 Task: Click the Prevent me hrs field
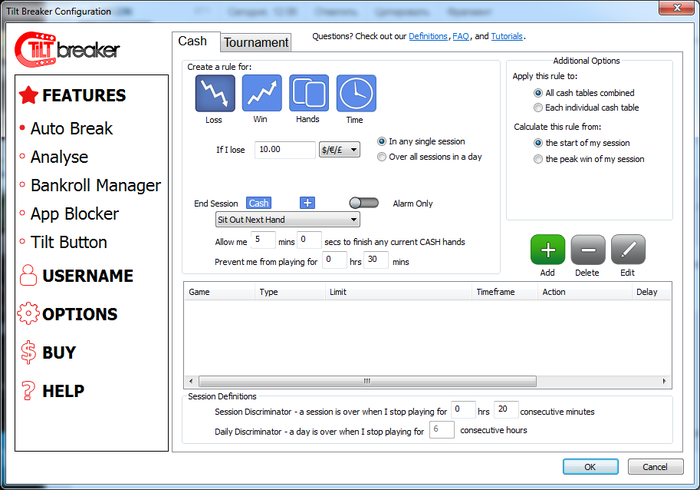pos(334,260)
